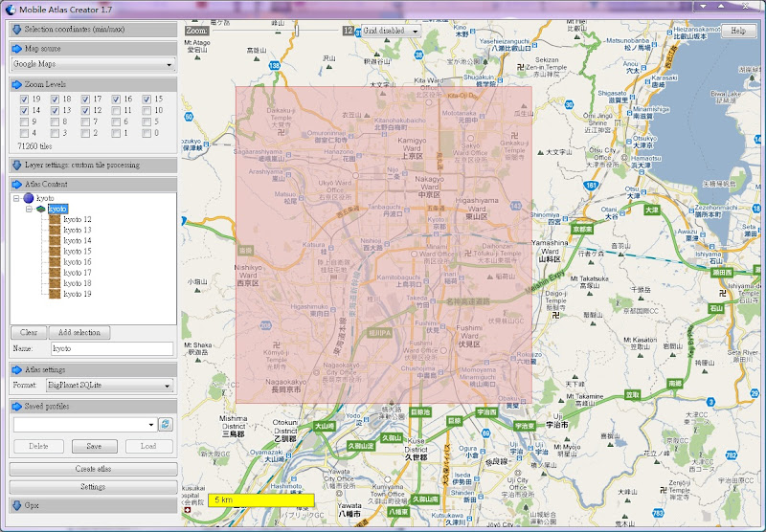Select the kyoto 12 map entry
766x532 pixels.
(x=78, y=219)
